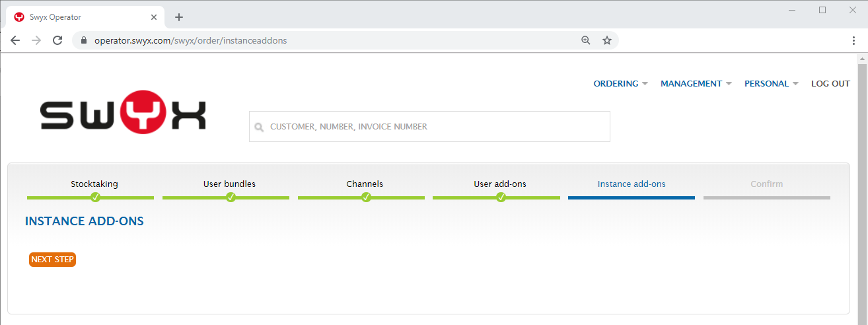This screenshot has height=325, width=868.
Task: Click the padlock site info icon
Action: [x=83, y=40]
